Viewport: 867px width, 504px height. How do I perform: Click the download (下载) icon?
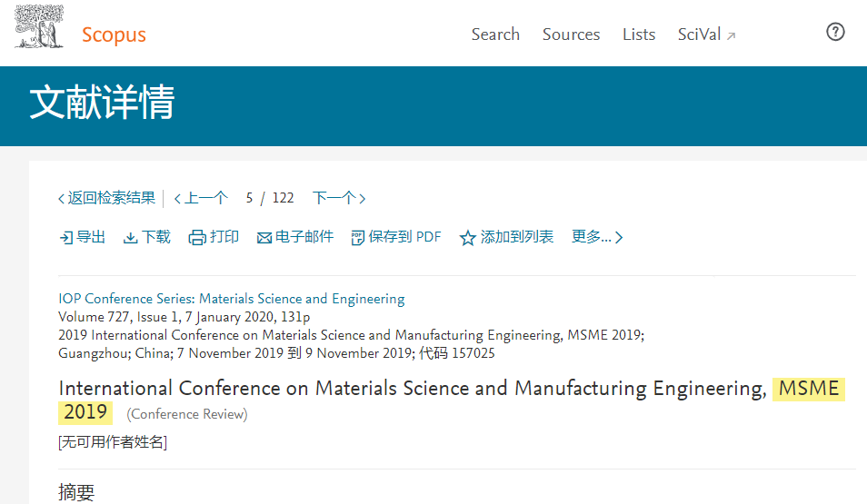tap(131, 238)
